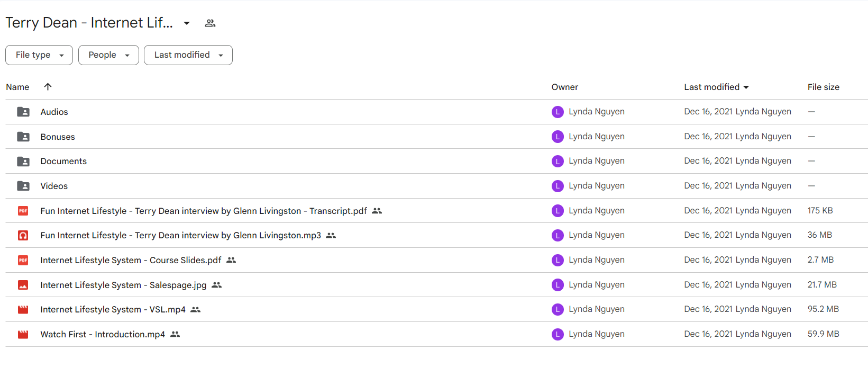Click PDF icon of Course Slides.pdf

[x=23, y=260]
